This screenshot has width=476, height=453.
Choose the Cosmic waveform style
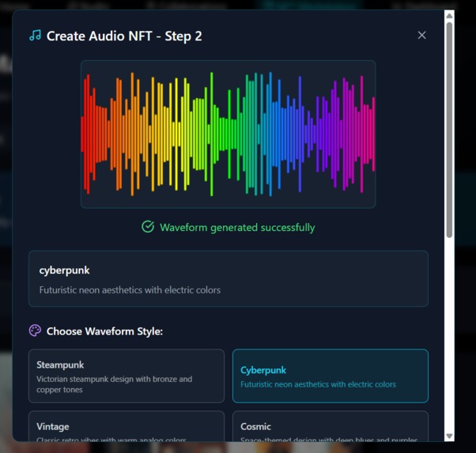pos(331,426)
